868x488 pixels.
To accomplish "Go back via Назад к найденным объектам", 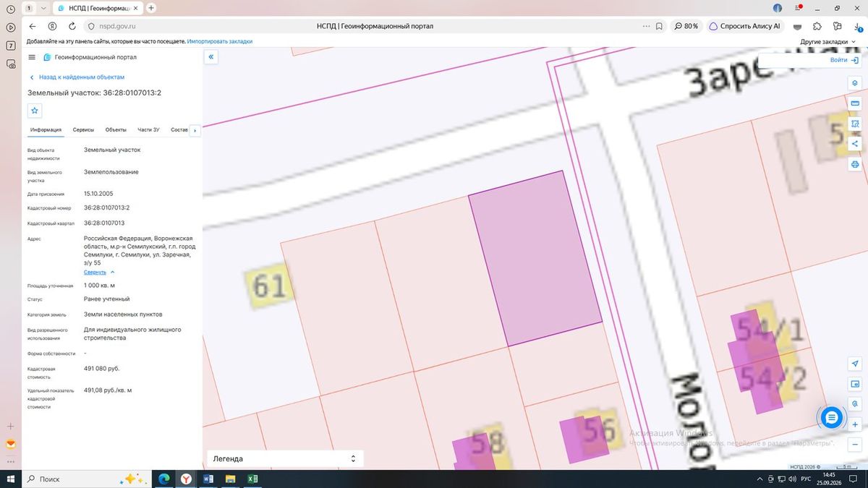I will (x=77, y=77).
